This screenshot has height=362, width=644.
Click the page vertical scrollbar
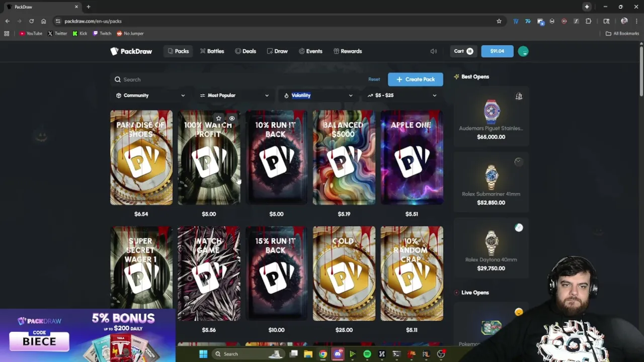click(641, 70)
